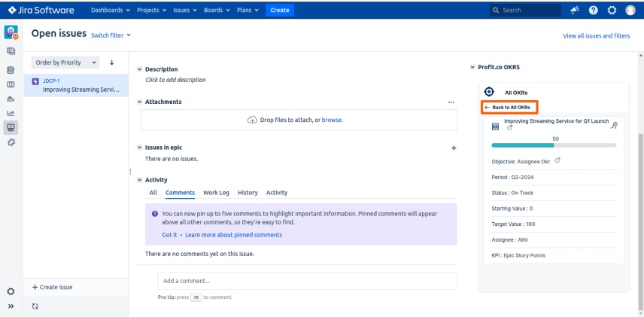The height and width of the screenshot is (317, 644).
Task: Open the Projects dropdown menu
Action: click(151, 11)
